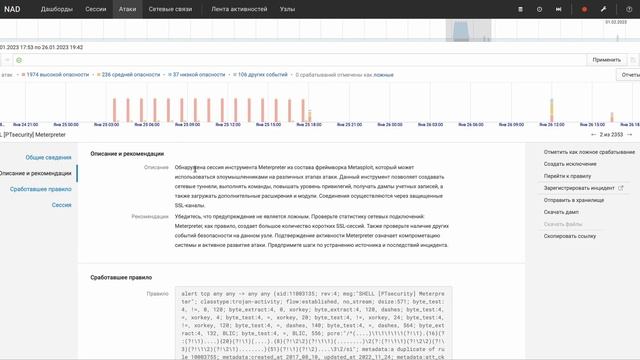The width and height of the screenshot is (640, 360).
Task: Go to previous attack arrow
Action: pos(593,135)
